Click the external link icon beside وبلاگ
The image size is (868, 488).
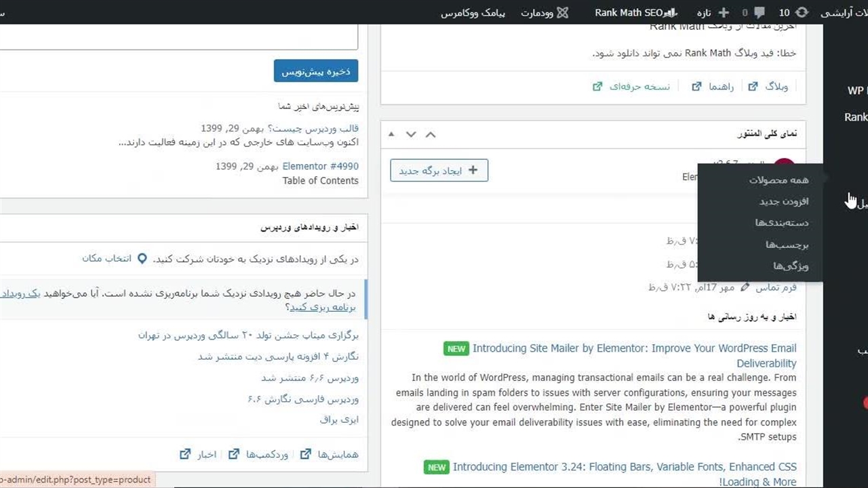click(753, 87)
